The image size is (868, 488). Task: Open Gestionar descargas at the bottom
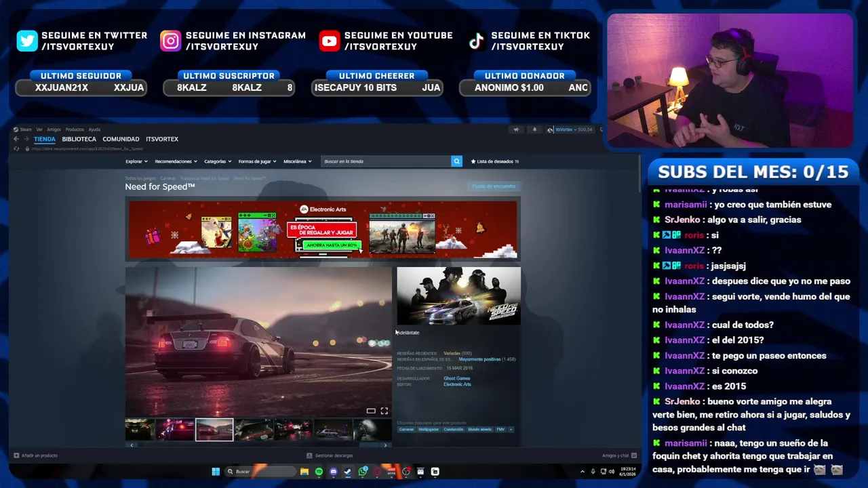(330, 455)
